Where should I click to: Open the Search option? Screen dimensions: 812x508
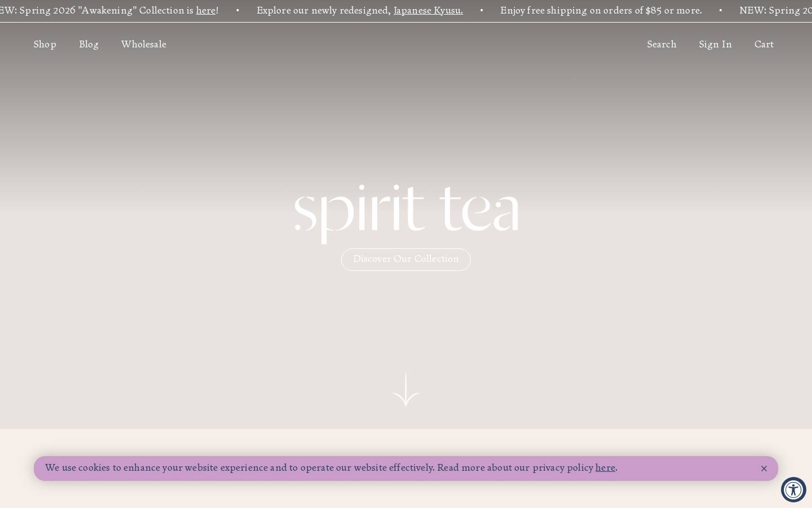pyautogui.click(x=661, y=44)
